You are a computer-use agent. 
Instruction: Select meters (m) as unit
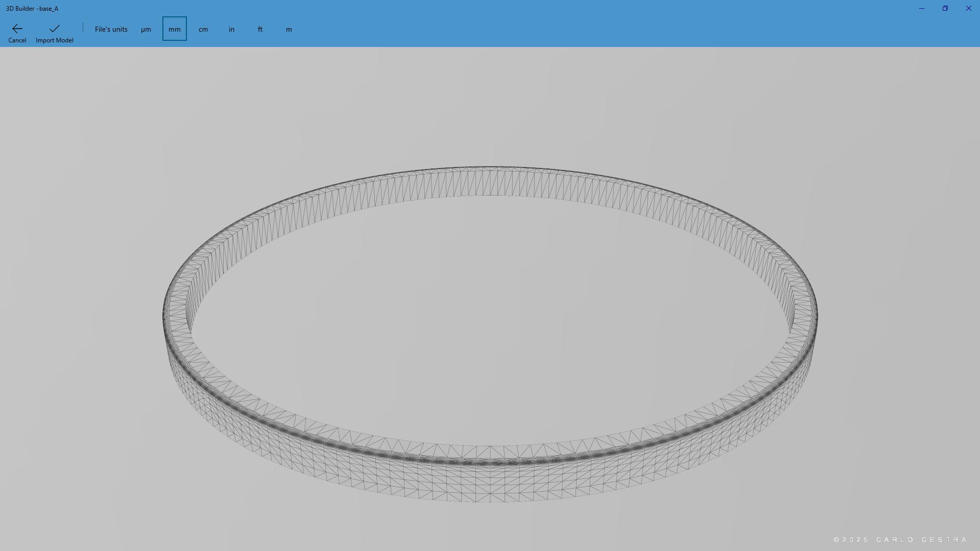tap(289, 29)
